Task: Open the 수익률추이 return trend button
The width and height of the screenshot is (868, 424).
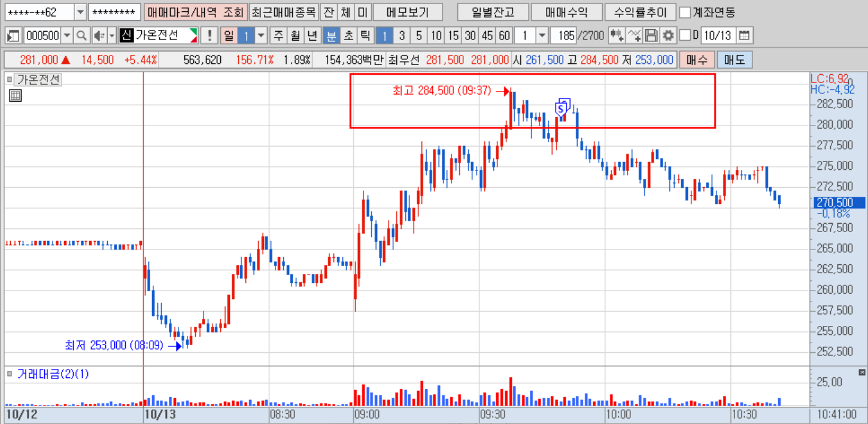Action: point(640,12)
